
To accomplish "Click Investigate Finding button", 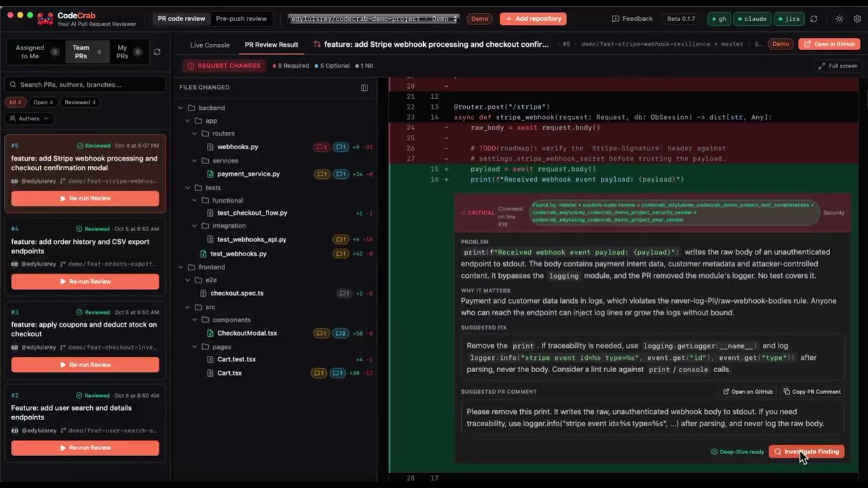I will pos(806,451).
